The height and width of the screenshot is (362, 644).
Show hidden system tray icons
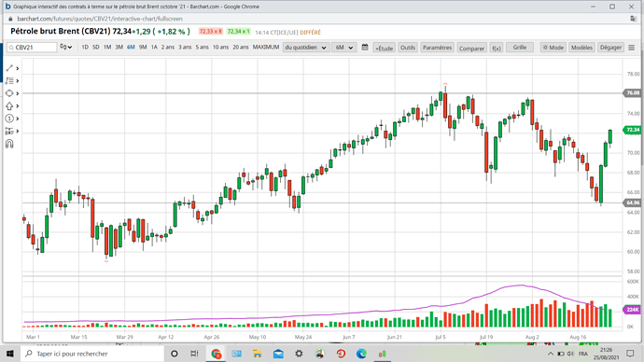(551, 354)
